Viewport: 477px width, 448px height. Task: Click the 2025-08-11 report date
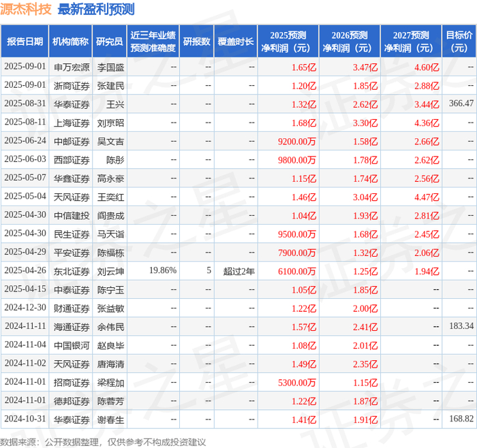click(x=25, y=122)
